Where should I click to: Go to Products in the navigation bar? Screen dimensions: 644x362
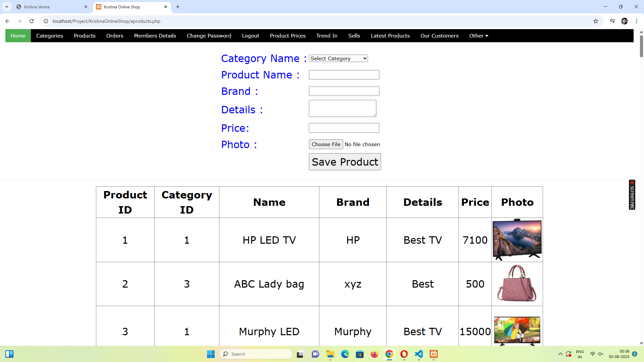click(85, 36)
